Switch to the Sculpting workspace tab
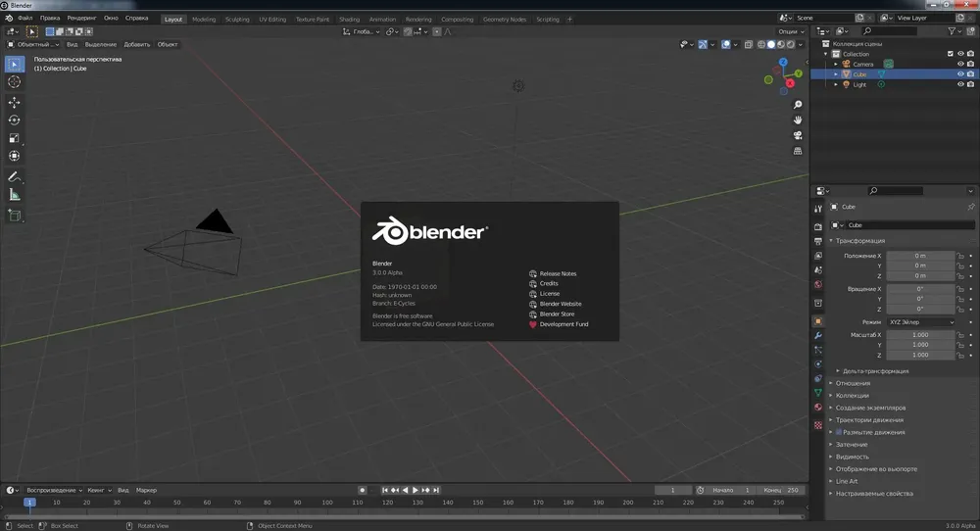This screenshot has width=980, height=531. point(237,20)
